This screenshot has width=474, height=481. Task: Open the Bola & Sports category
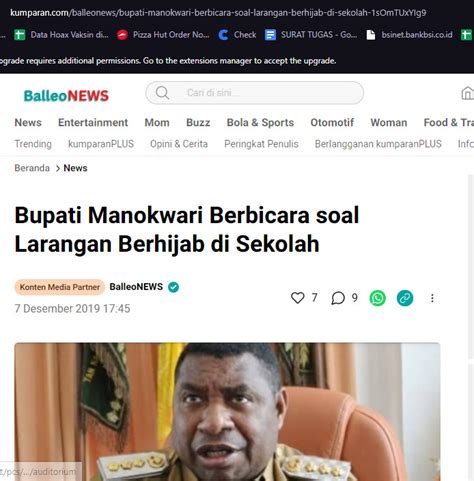(260, 123)
